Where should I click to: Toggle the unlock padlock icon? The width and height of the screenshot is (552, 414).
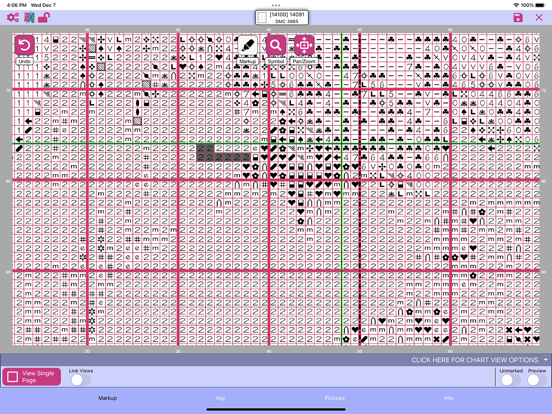click(44, 17)
